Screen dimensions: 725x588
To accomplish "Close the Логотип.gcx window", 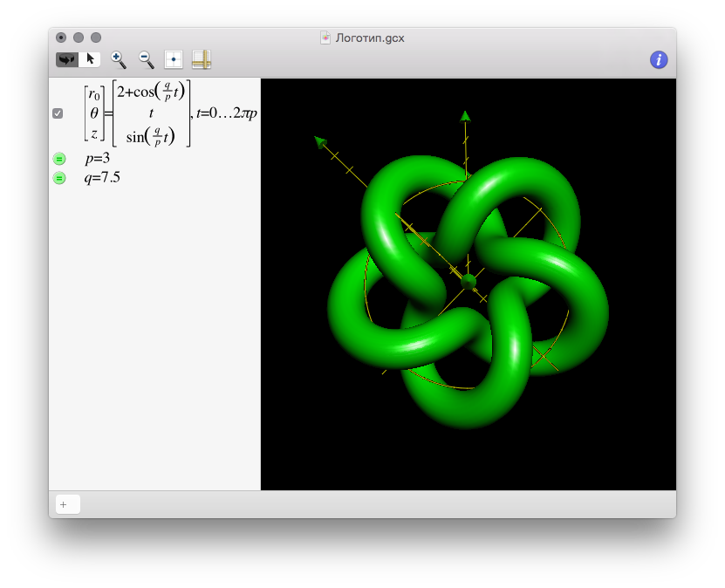I will point(61,38).
